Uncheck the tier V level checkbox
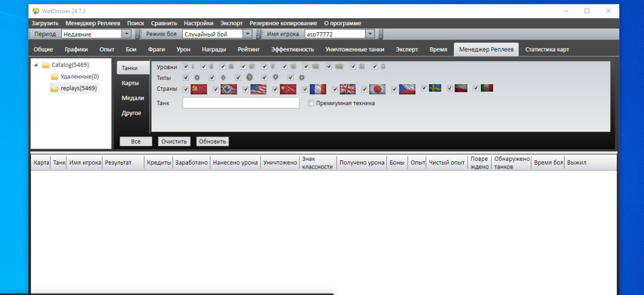 pyautogui.click(x=264, y=67)
